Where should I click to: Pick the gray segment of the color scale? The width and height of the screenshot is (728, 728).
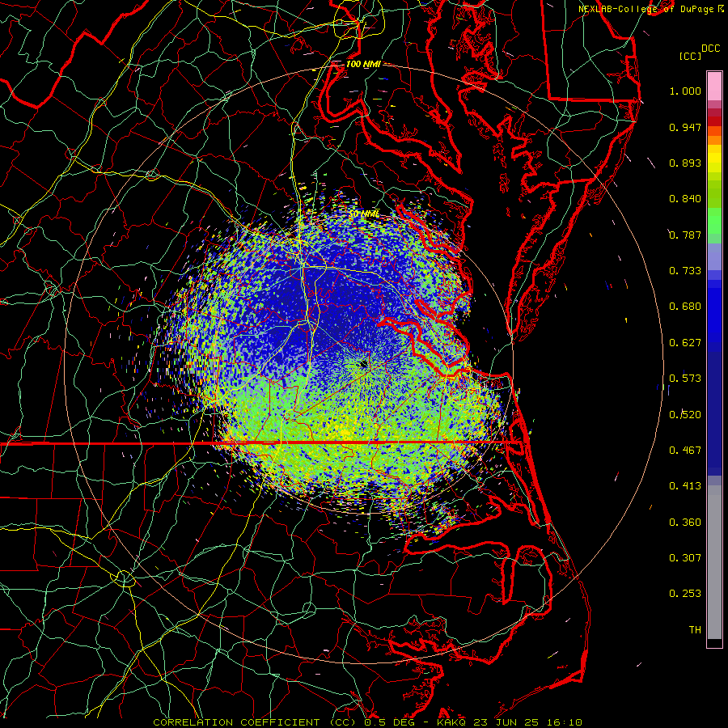714,562
